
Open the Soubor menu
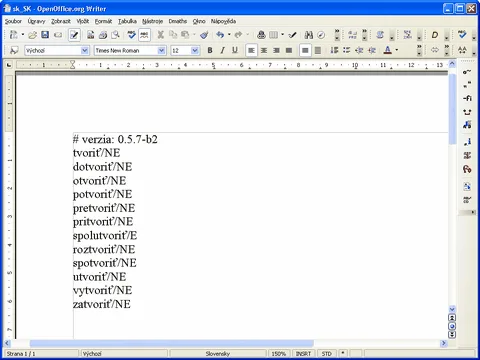point(13,21)
